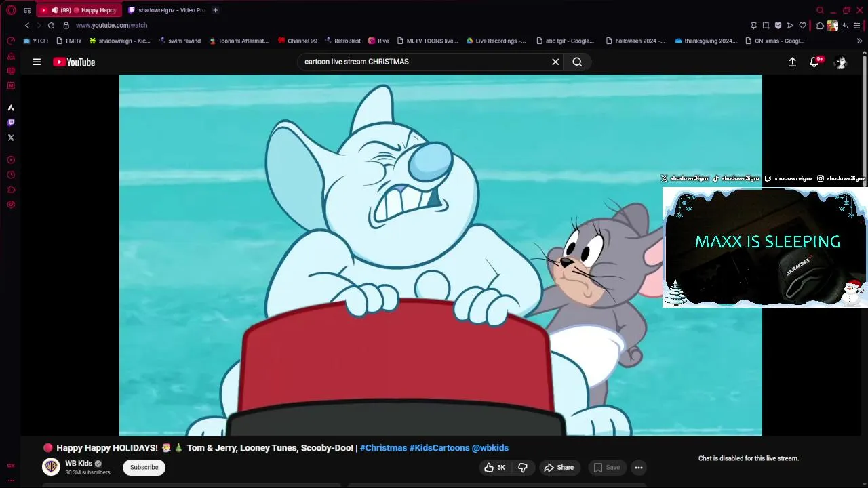Screen dimensions: 868x488
Task: Open the Rive bookmark
Action: (x=379, y=41)
